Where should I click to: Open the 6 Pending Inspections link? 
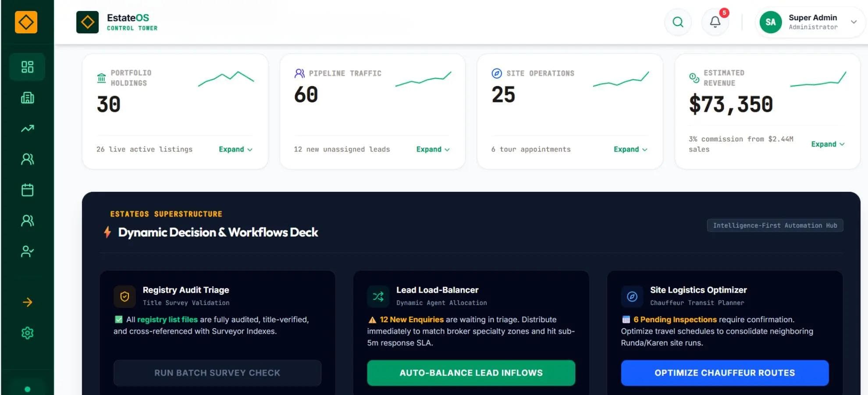(675, 320)
